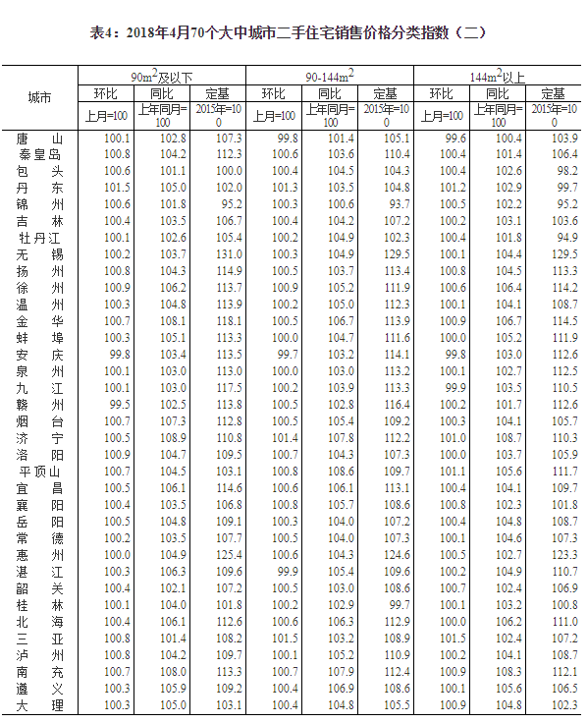Screen dimensions: 588x723
Task: Click city name 徐州
Action: point(39,288)
